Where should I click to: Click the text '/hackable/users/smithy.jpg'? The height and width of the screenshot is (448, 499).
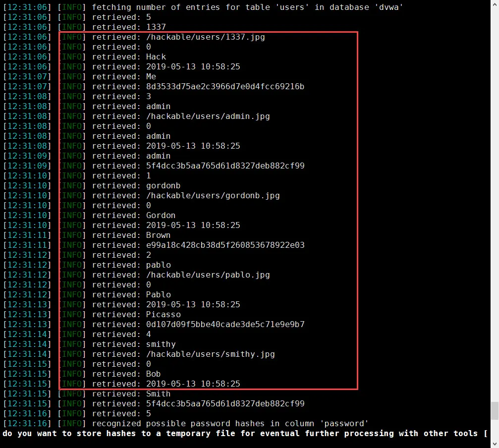click(211, 354)
